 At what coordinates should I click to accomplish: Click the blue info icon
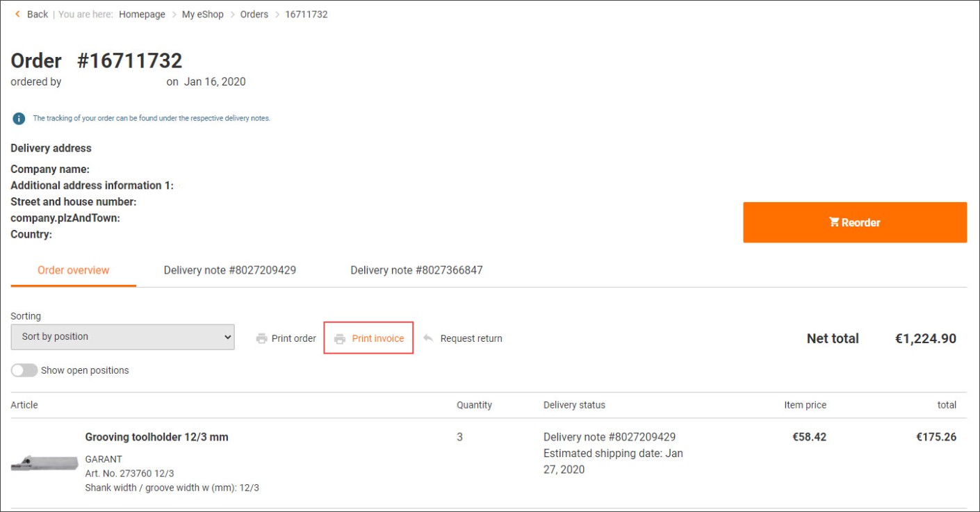[19, 119]
